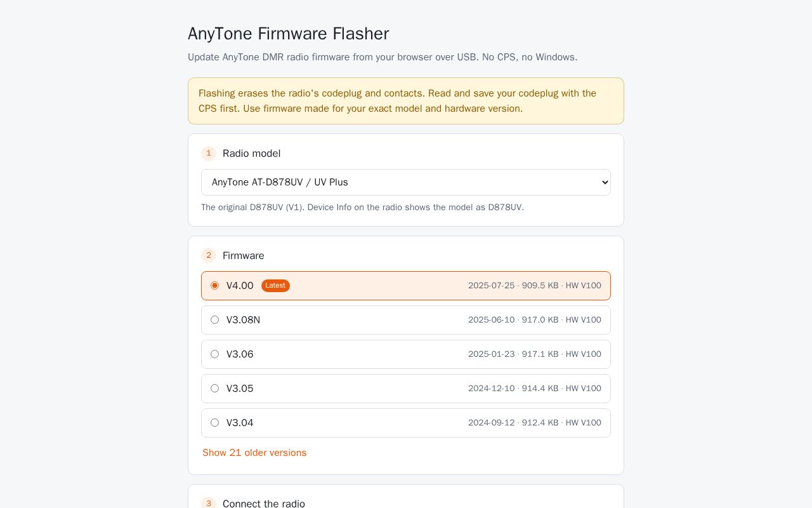Click the original D878UV (V1) hint text
Screen dimensions: 812x508
tap(362, 208)
